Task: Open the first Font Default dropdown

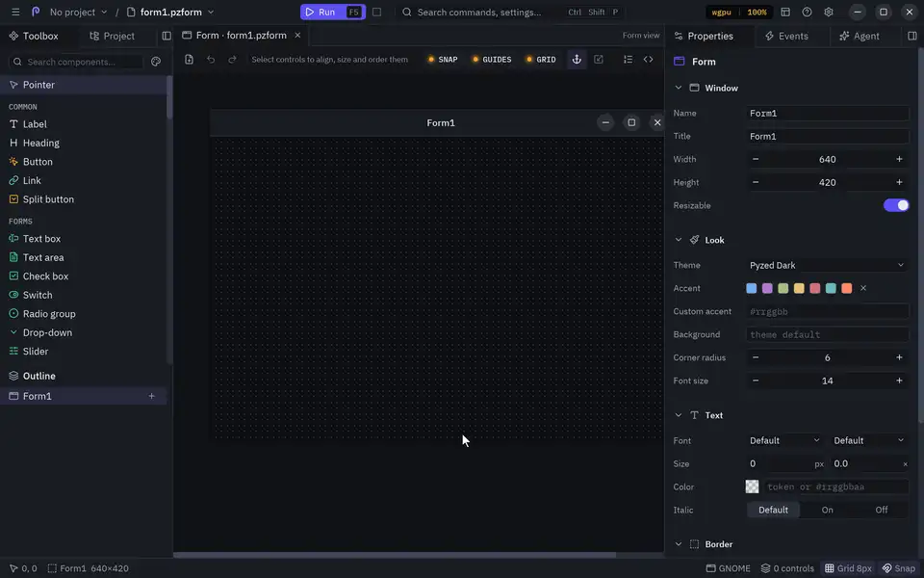Action: [x=784, y=440]
